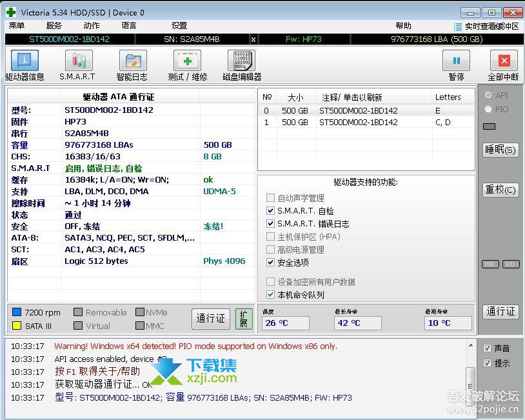Toggle S.M.A.R.T. 自检 checkbox

click(x=270, y=211)
